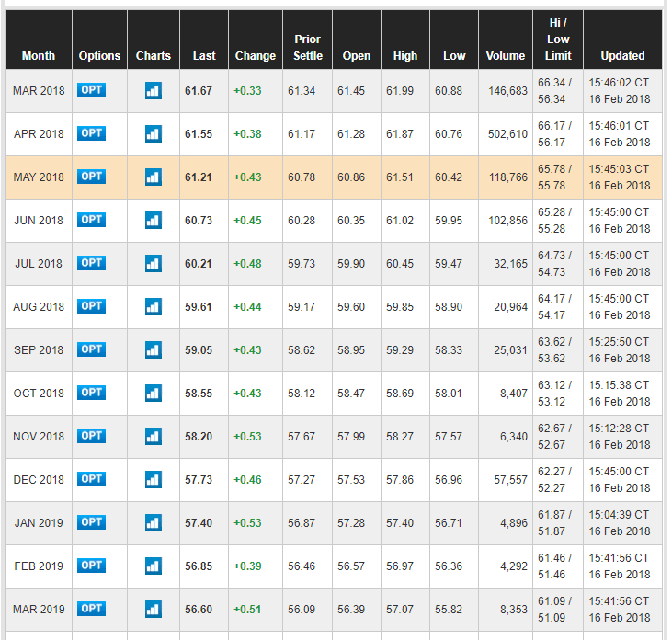The image size is (672, 640).
Task: Open the chart icon for MAR 2018
Action: 153,90
